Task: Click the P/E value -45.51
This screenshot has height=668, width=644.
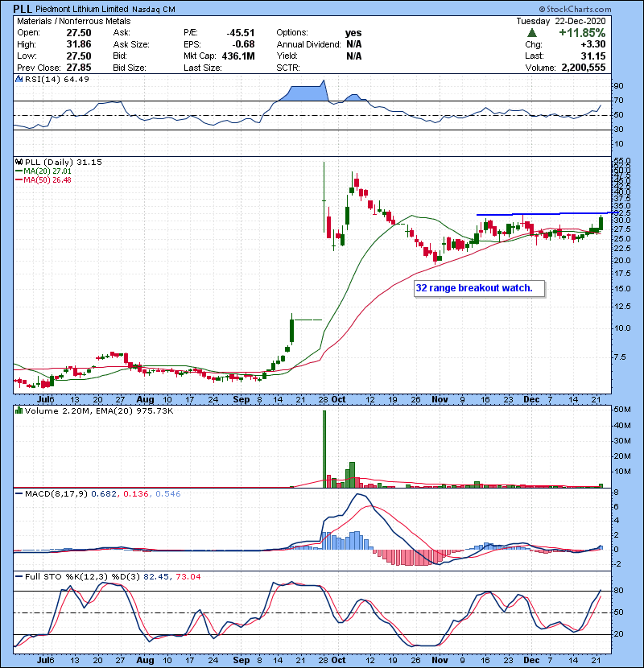Action: [x=241, y=33]
